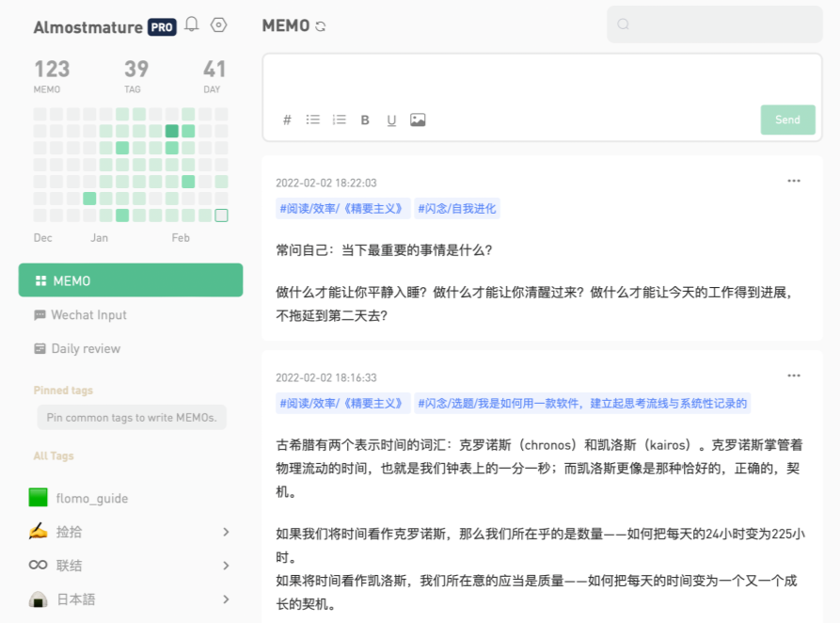Click the green flomo_guide tag icon
Viewport: 840px width, 623px height.
click(x=38, y=498)
